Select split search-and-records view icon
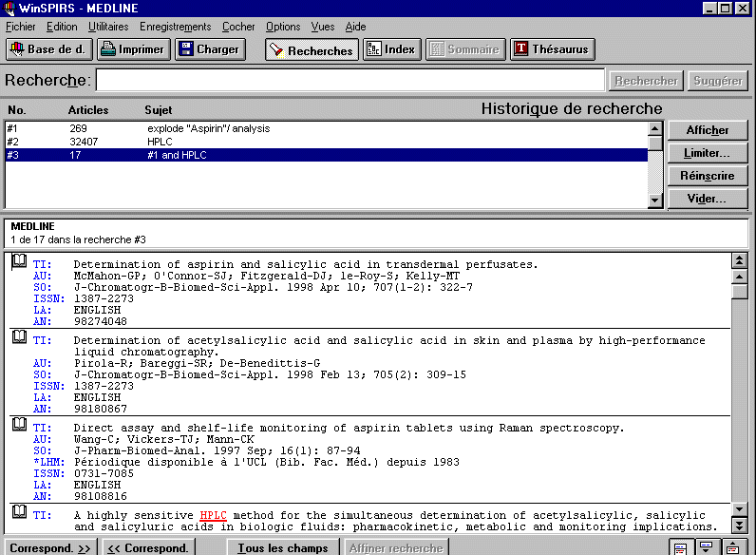The image size is (756, 555). 681,547
